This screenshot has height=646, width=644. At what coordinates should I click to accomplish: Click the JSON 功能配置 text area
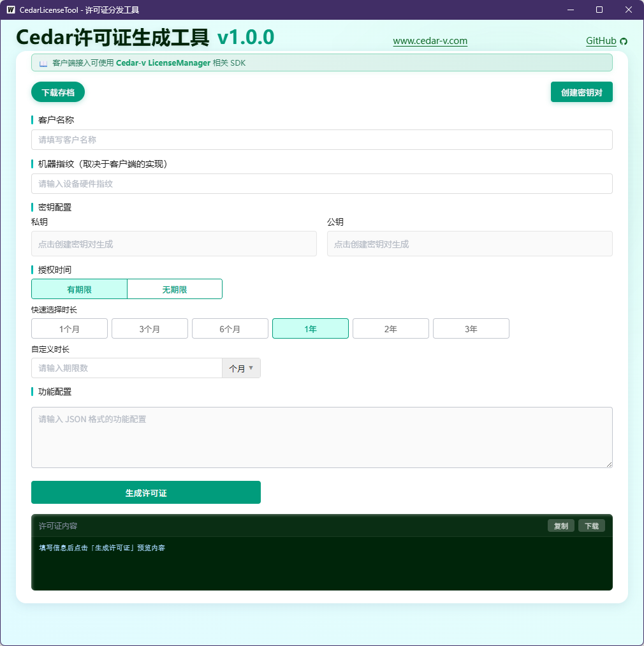pos(322,437)
